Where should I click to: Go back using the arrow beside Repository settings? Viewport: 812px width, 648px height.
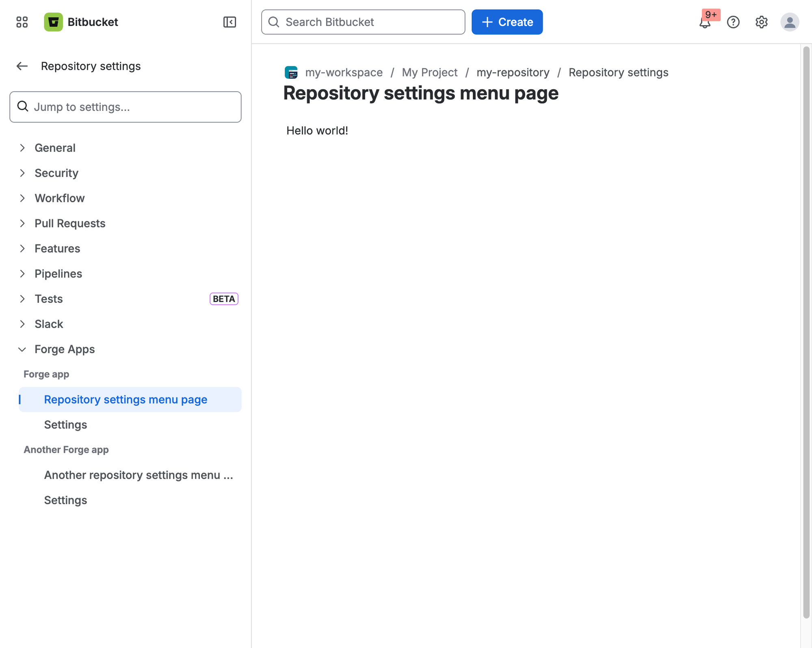coord(22,66)
